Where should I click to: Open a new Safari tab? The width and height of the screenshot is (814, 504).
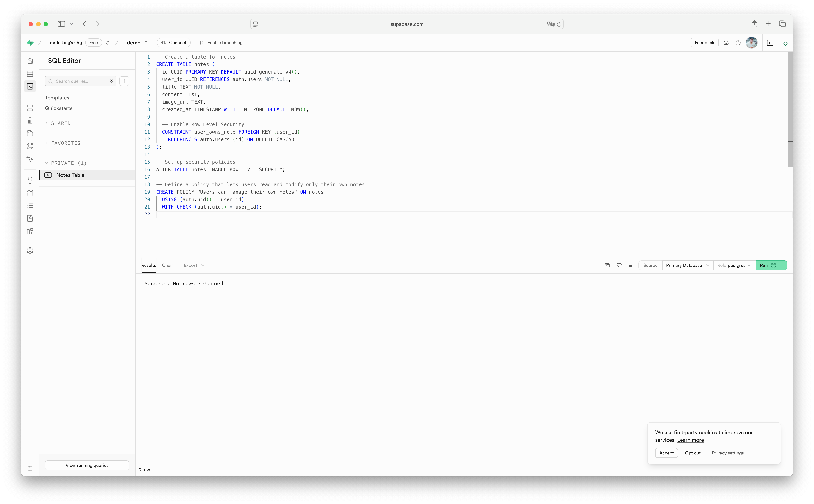(x=768, y=24)
